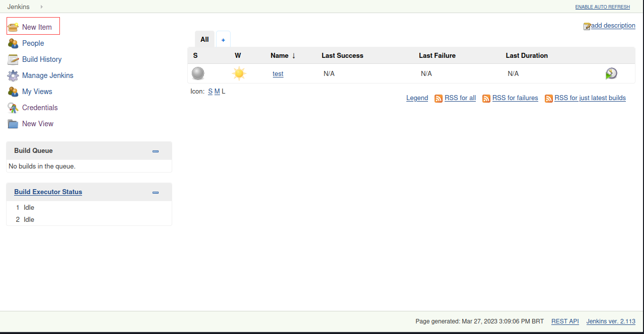The width and height of the screenshot is (644, 334).
Task: Click executor 1 Idle row
Action: [x=89, y=207]
